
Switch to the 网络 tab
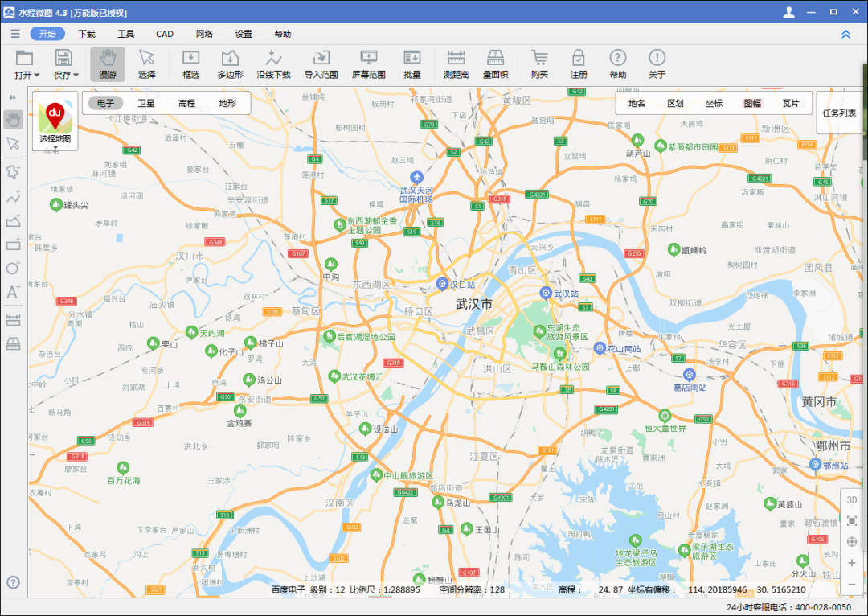[x=204, y=34]
